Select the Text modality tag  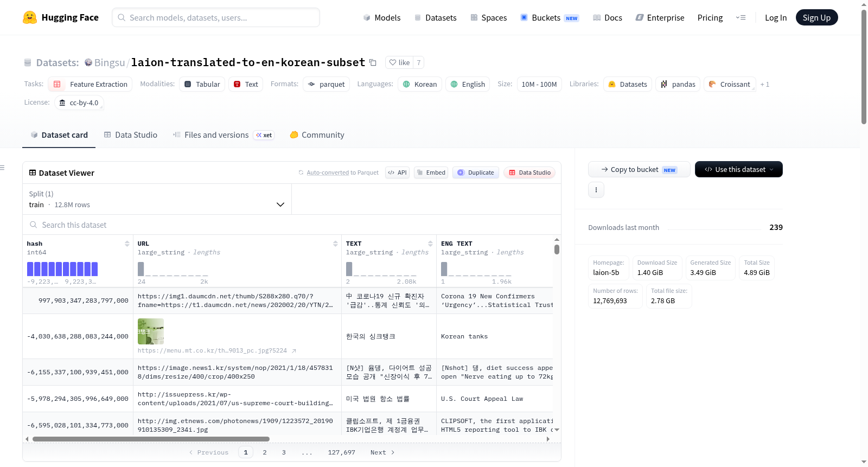[246, 84]
